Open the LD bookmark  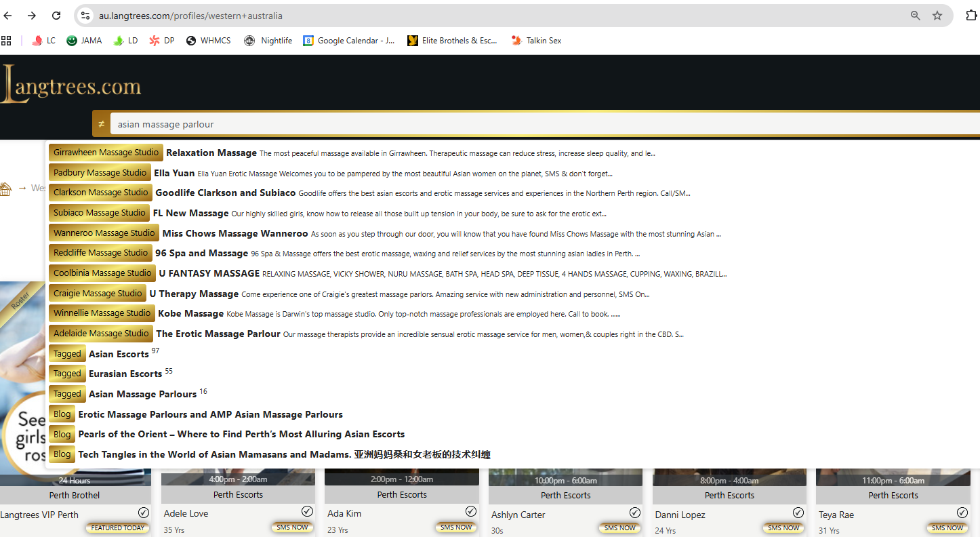(126, 41)
